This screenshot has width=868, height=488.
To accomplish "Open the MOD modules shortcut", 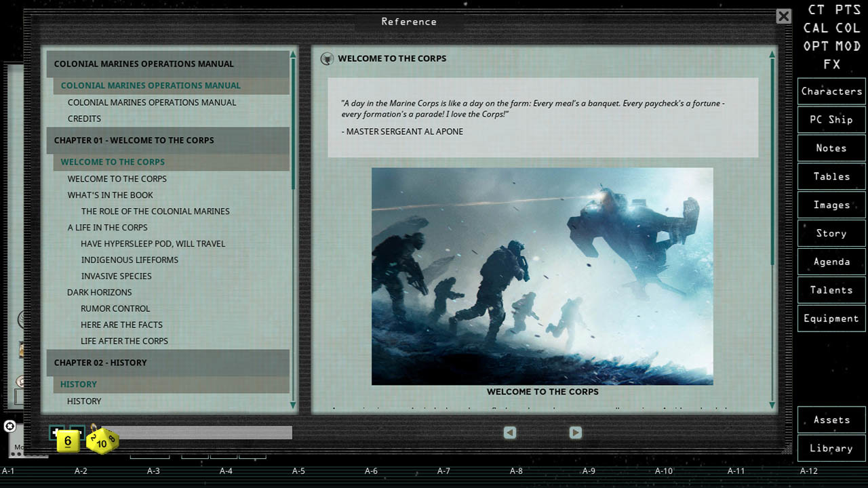I will 848,46.
